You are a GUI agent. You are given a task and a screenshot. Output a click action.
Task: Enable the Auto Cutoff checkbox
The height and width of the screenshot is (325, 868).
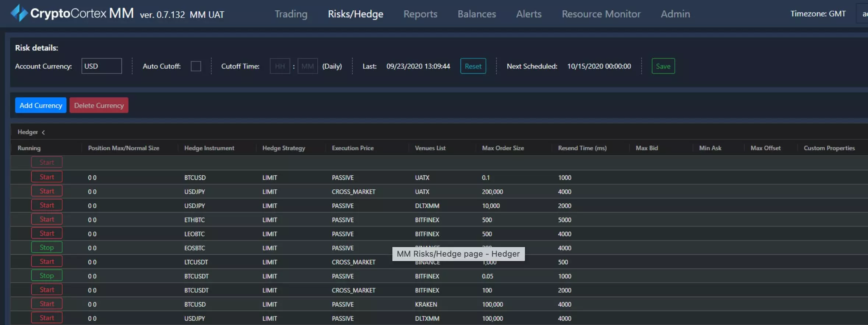196,66
